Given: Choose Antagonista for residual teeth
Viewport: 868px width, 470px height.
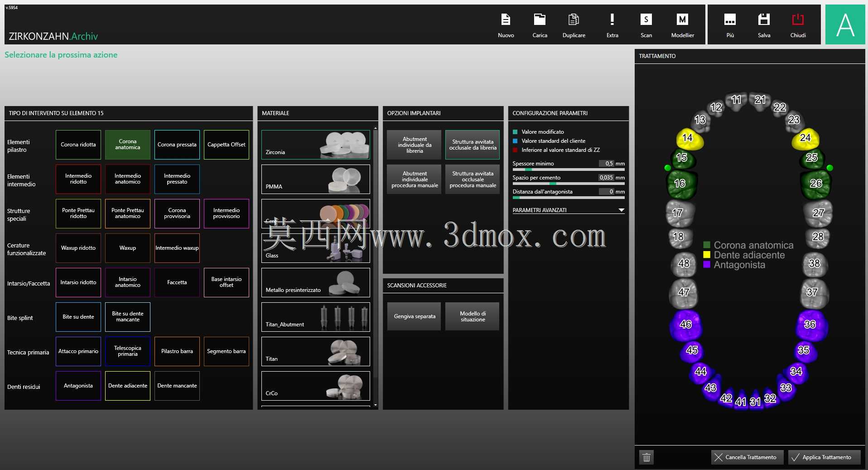Looking at the screenshot, I should 78,386.
